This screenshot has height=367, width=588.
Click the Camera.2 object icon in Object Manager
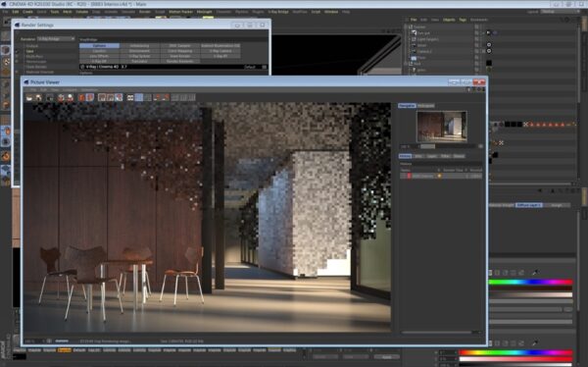414,51
